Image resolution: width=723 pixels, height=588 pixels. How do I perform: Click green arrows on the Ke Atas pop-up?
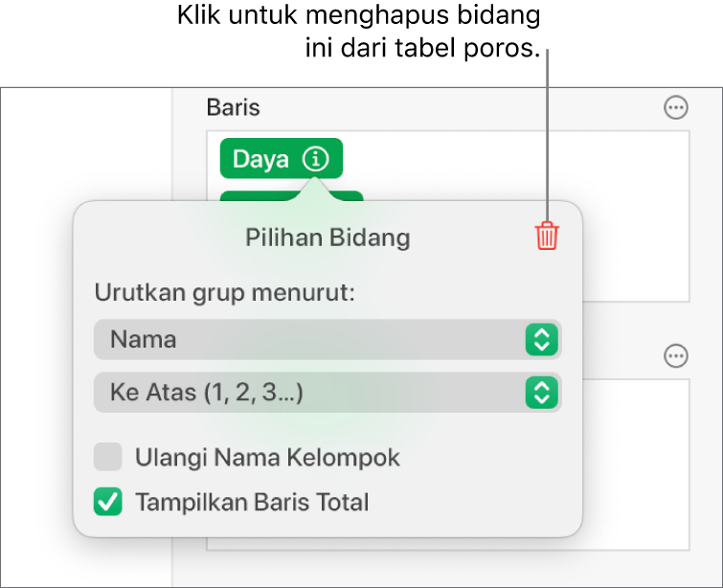(x=541, y=392)
